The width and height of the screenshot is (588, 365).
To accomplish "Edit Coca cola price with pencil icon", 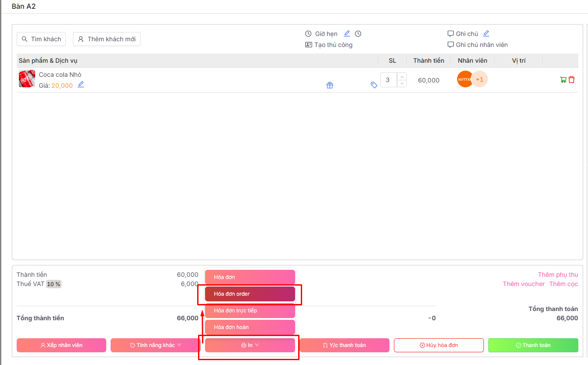I will [x=81, y=85].
